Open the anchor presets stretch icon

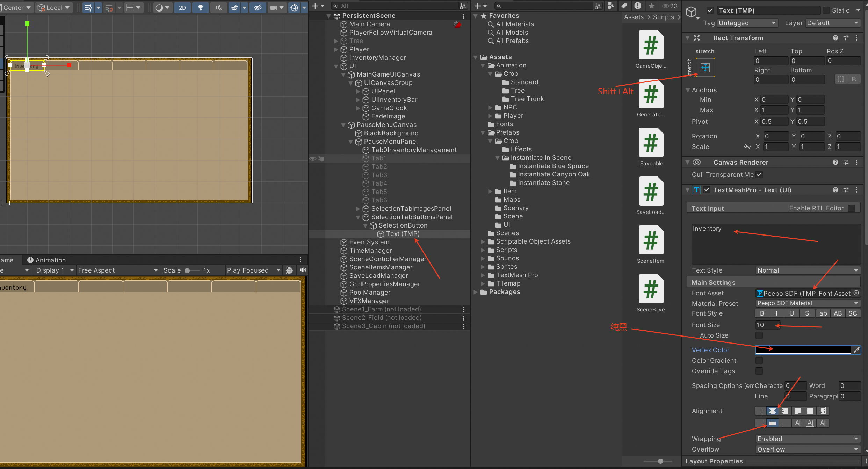705,67
